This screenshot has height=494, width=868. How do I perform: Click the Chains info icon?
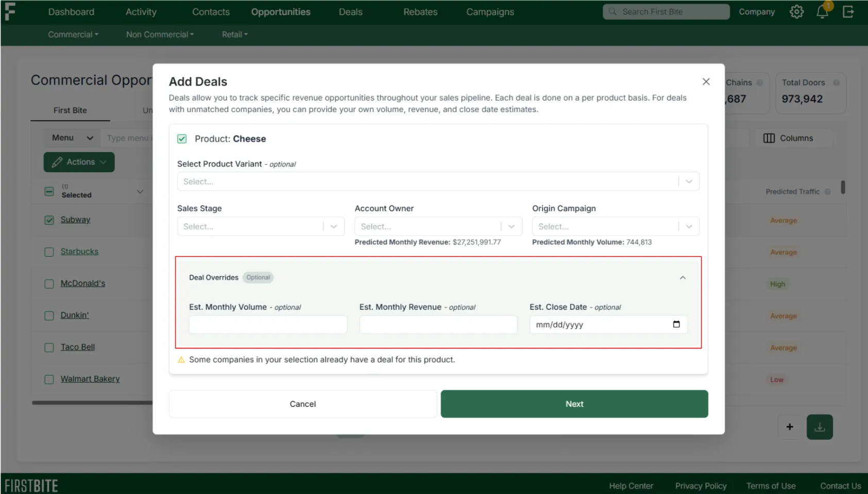point(759,83)
